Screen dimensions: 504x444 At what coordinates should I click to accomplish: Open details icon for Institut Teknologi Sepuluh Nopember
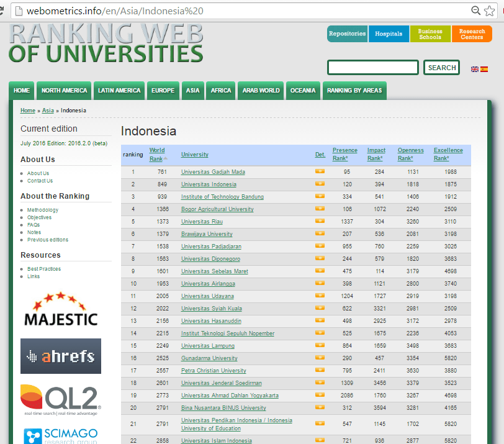(x=320, y=333)
